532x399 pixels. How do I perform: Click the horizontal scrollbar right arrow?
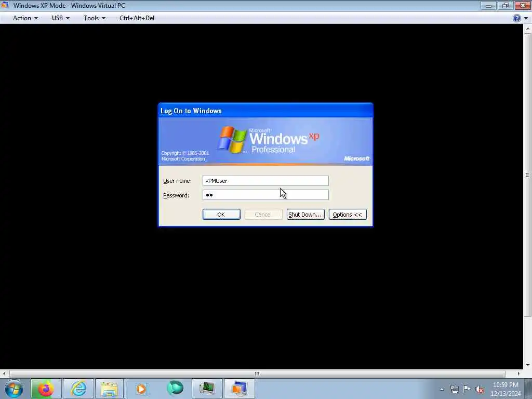coord(518,374)
